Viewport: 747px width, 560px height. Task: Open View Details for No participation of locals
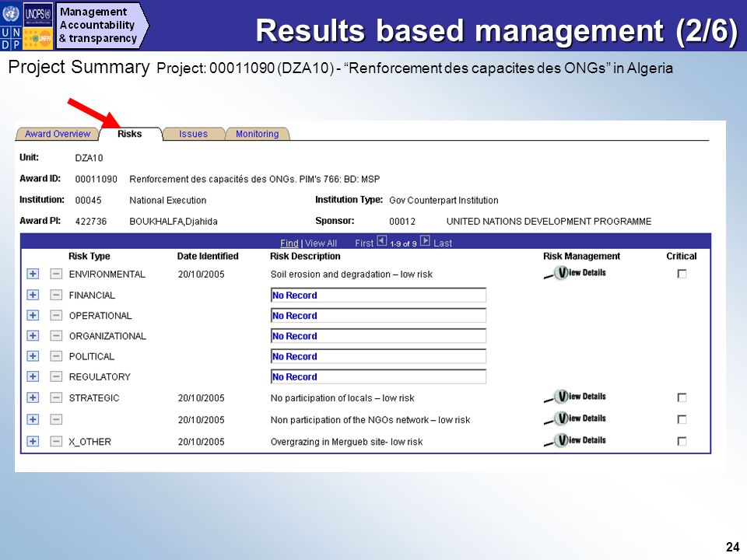coord(575,397)
